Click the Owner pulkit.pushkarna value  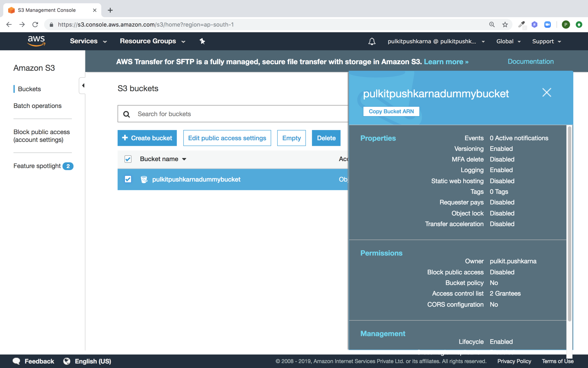point(513,261)
